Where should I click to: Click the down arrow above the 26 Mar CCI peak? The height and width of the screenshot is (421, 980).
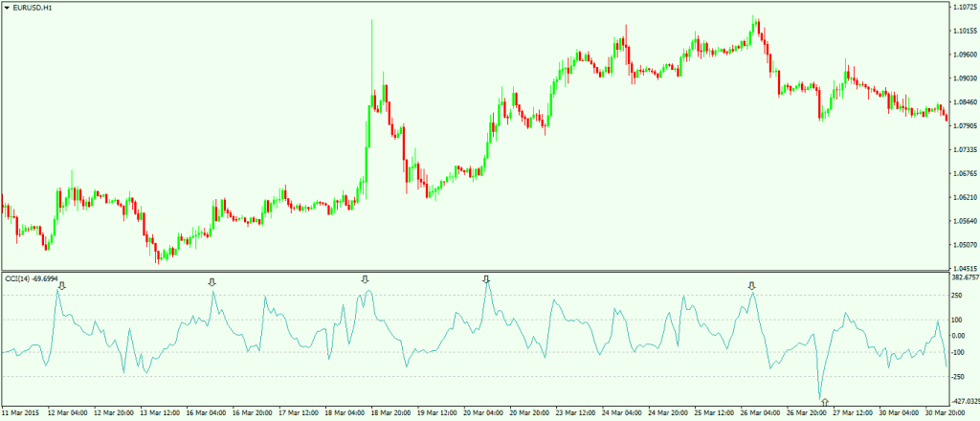click(751, 285)
